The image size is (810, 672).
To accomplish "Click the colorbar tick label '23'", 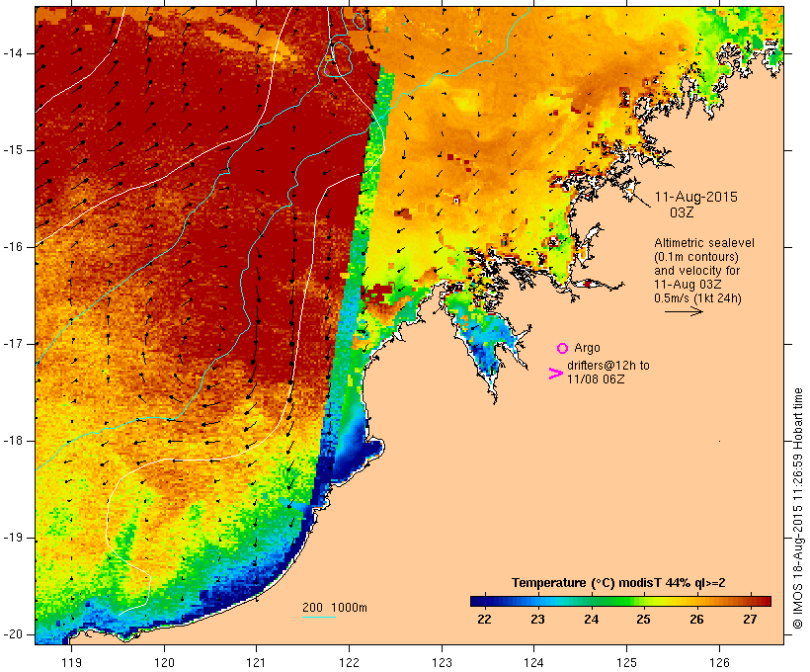I will (537, 620).
